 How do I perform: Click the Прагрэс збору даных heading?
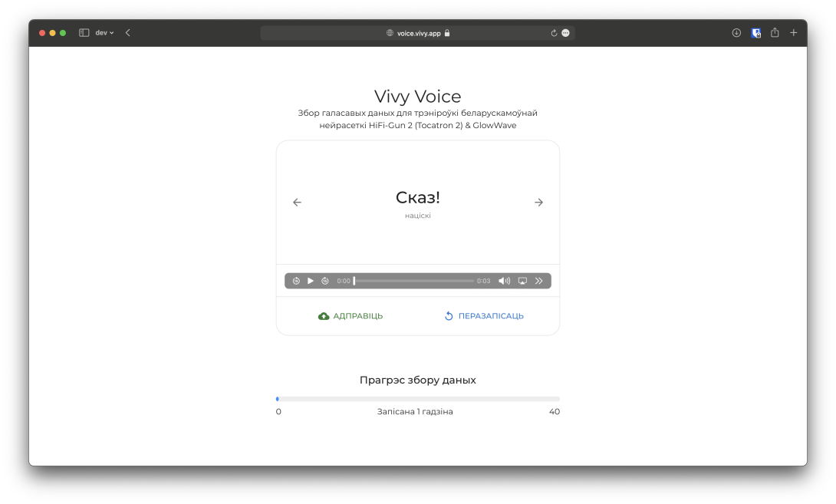click(x=417, y=380)
